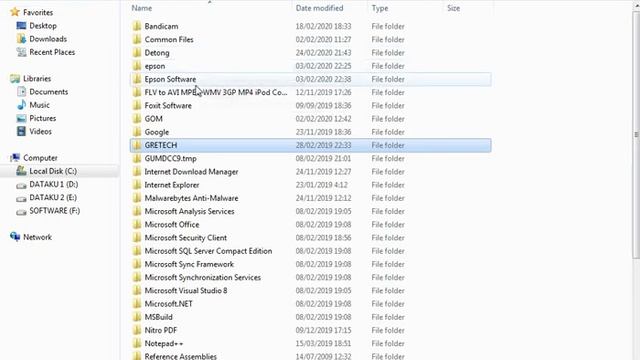Viewport: 640px width, 360px height.
Task: Select Music library label
Action: click(x=39, y=105)
